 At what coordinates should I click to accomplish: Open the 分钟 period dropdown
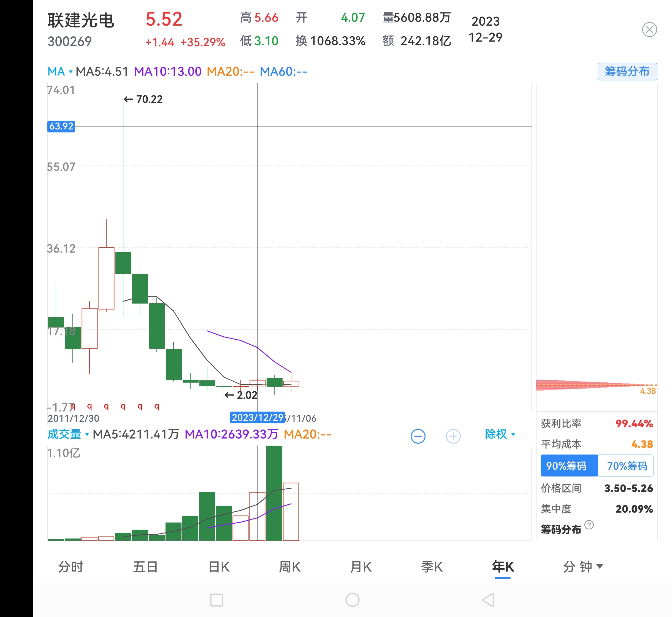click(x=582, y=567)
